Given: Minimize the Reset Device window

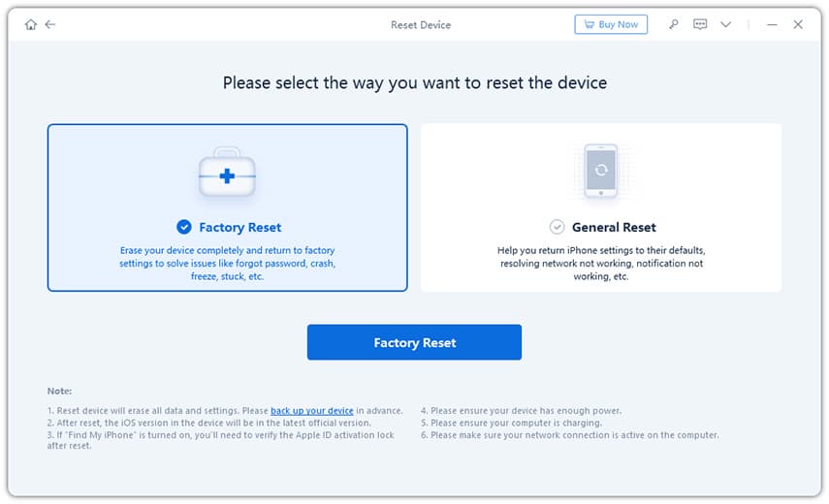Looking at the screenshot, I should pyautogui.click(x=772, y=24).
